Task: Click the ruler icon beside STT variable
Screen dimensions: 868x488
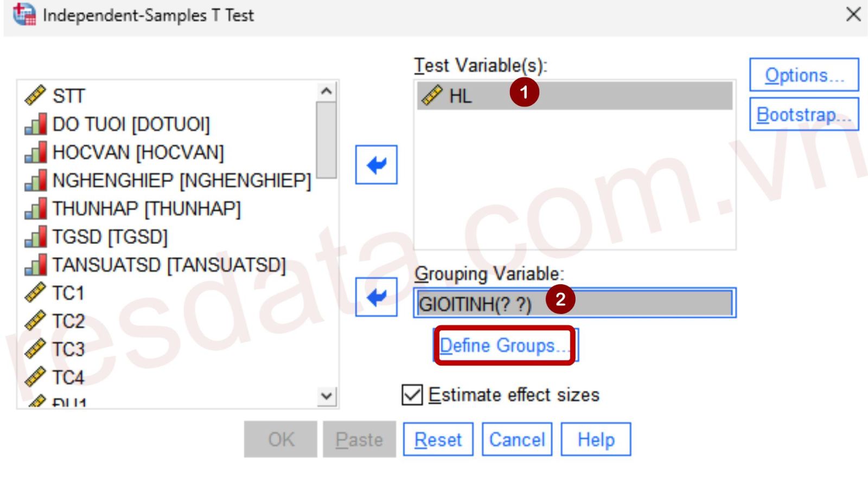Action: point(35,95)
